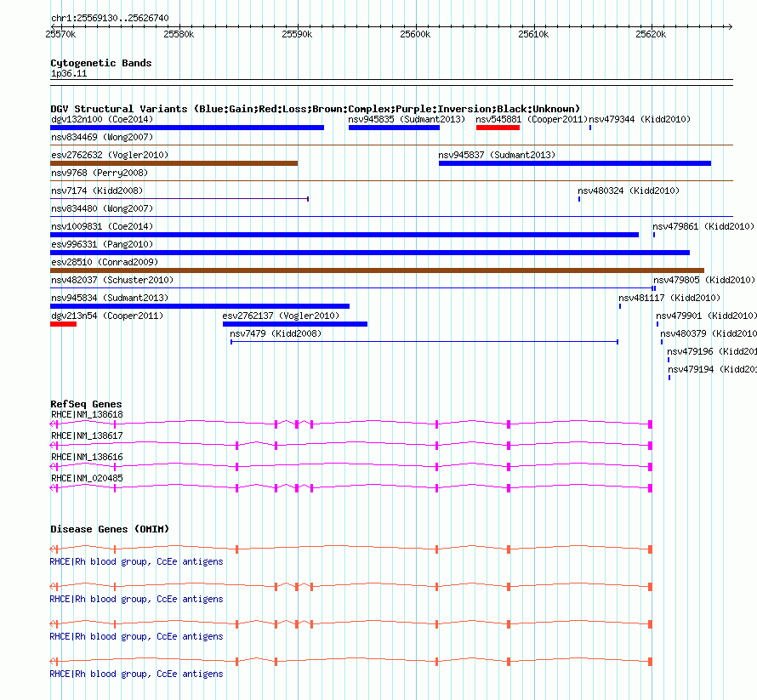Select nsv945835 (Sudmant2013) gain variant bar
The image size is (757, 700).
[x=394, y=128]
